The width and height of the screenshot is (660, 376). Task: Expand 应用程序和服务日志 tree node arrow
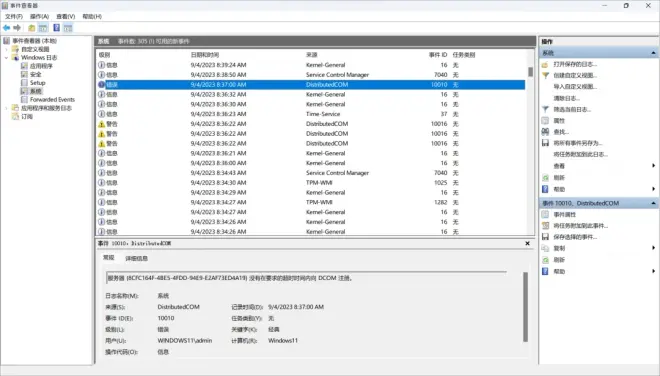click(6, 108)
